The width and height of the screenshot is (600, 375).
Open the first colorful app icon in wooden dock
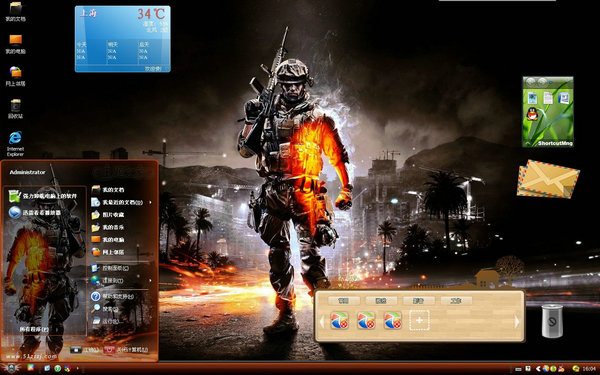339,320
